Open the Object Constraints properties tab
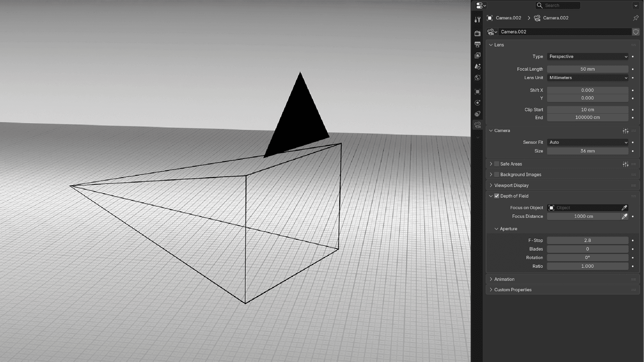This screenshot has height=362, width=644. click(477, 114)
